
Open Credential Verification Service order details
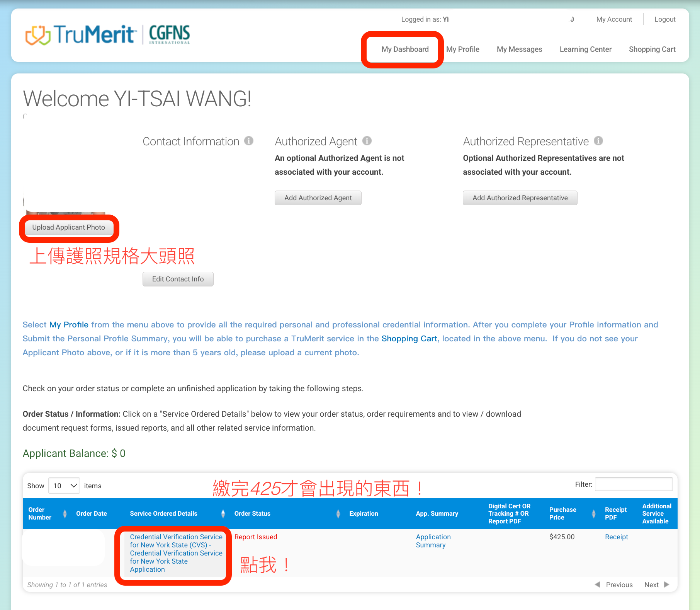176,553
